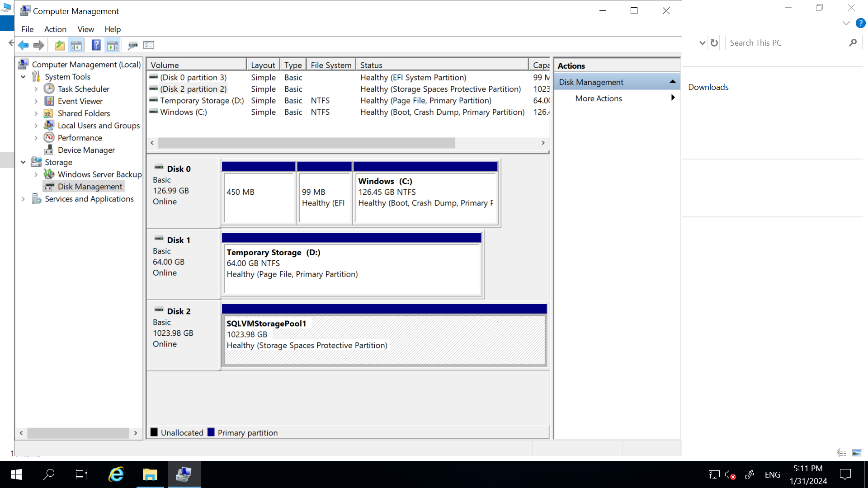Click the Performance monitor icon
This screenshot has width=868, height=488.
coord(49,137)
